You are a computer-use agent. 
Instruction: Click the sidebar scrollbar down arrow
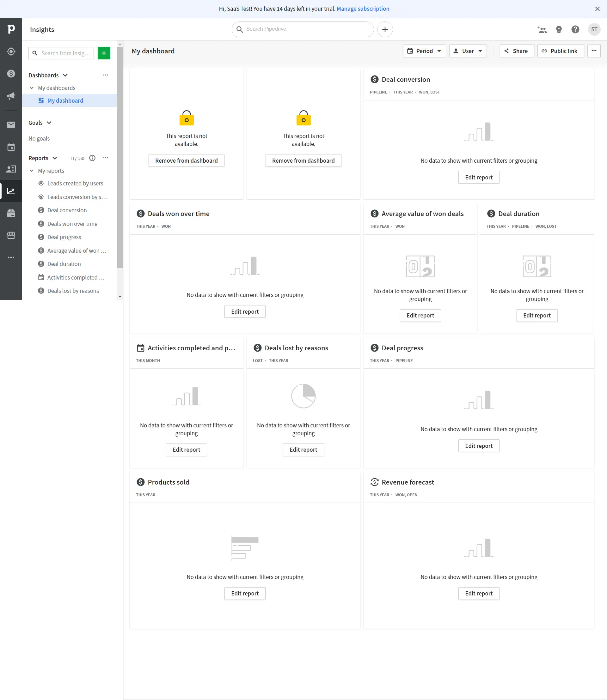tap(120, 297)
